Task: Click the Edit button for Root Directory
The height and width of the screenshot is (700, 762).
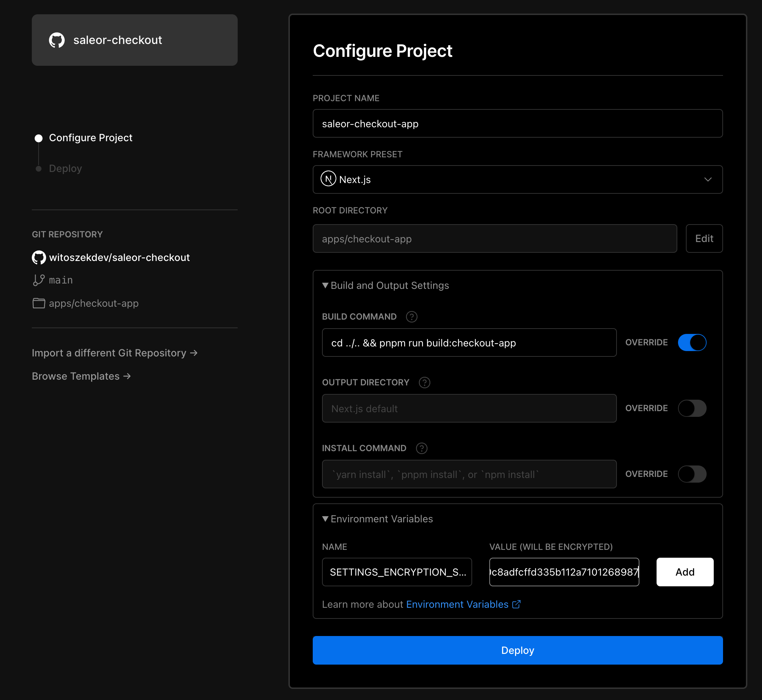Action: [x=704, y=239]
